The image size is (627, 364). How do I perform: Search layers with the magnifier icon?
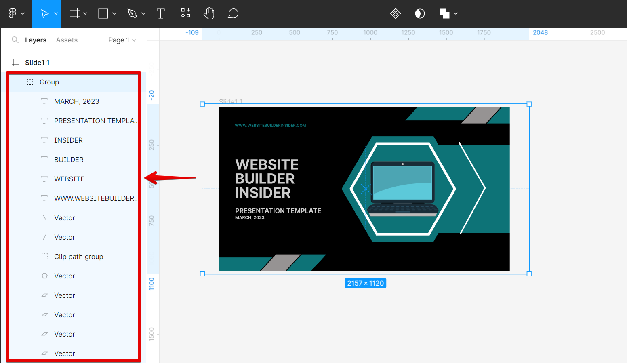coord(15,40)
